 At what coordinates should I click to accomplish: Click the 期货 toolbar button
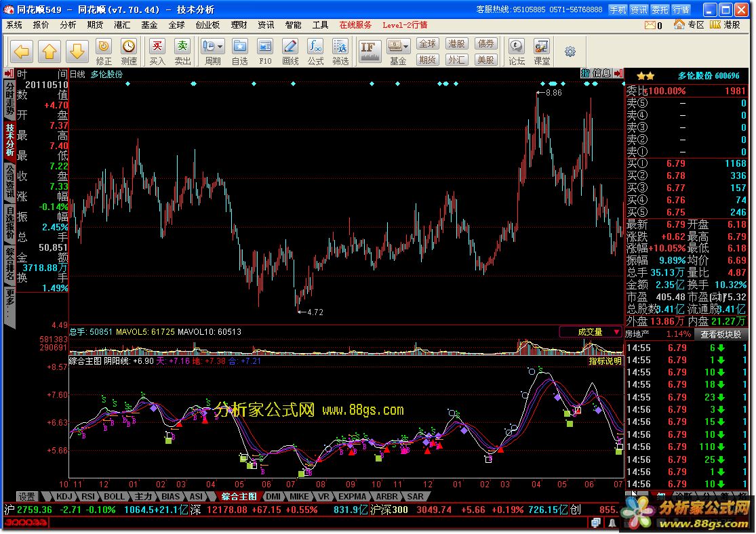427,60
